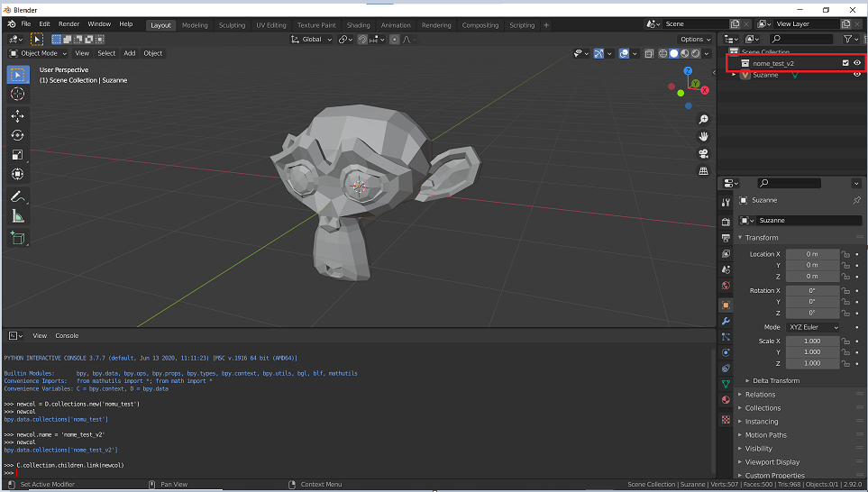Activate the Scale tool
868x492 pixels.
click(x=18, y=155)
